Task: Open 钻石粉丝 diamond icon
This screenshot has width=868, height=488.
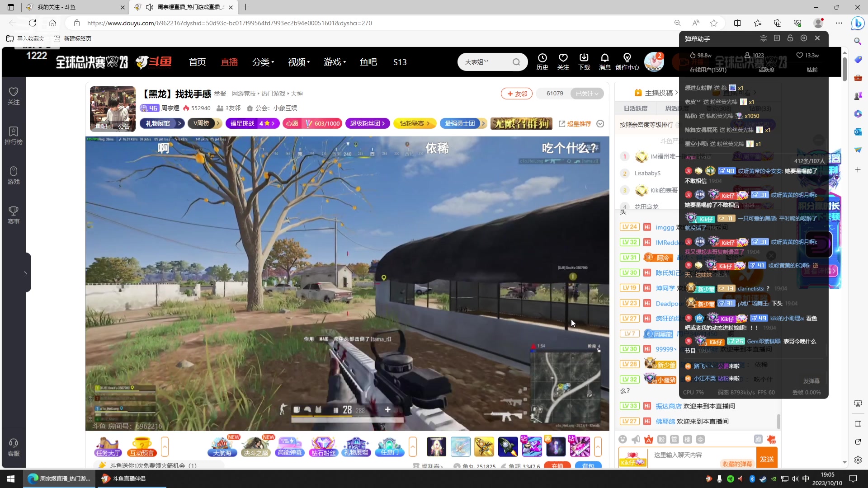Action: click(323, 446)
